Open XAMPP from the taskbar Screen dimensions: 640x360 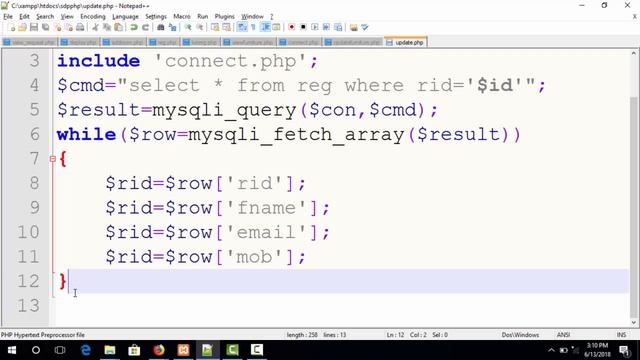click(183, 350)
